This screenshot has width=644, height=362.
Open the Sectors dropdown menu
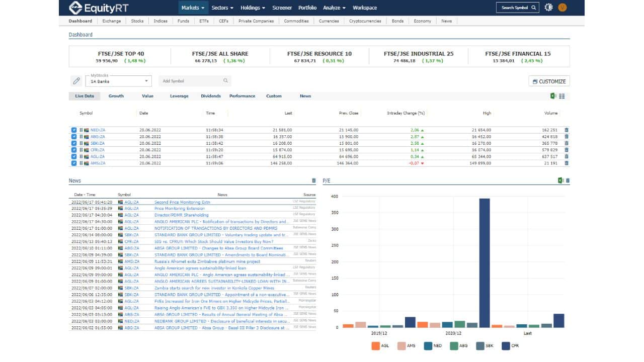pos(222,8)
